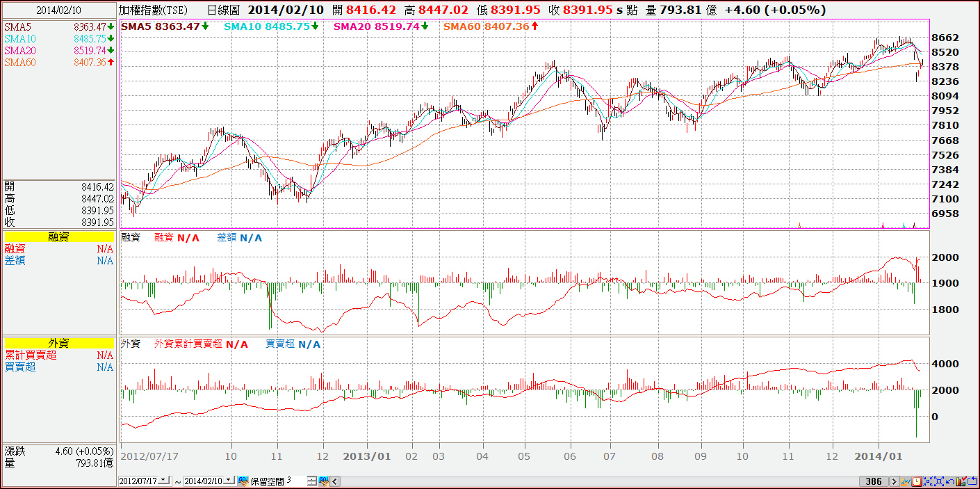
Task: Click 累計買賣超 N/A row in sidebar
Action: 59,355
